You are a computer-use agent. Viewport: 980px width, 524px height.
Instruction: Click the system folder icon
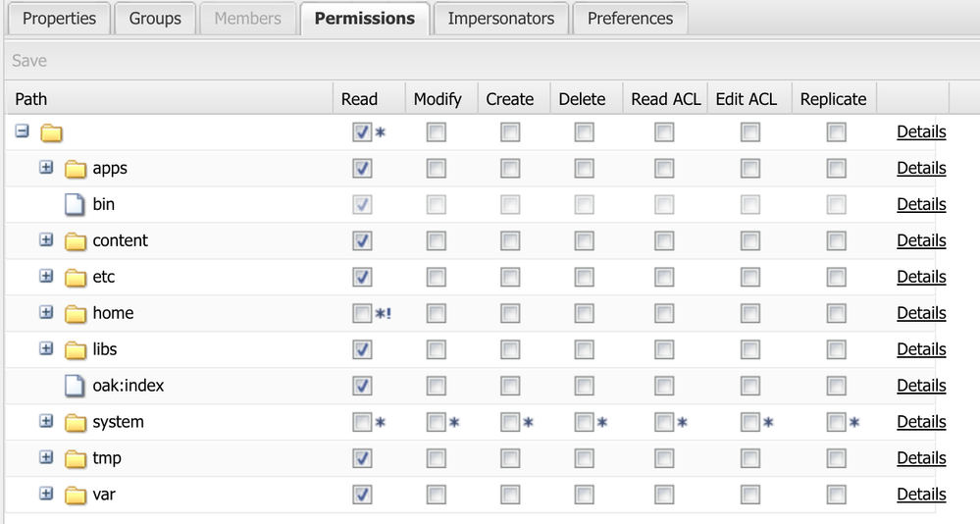click(x=76, y=423)
